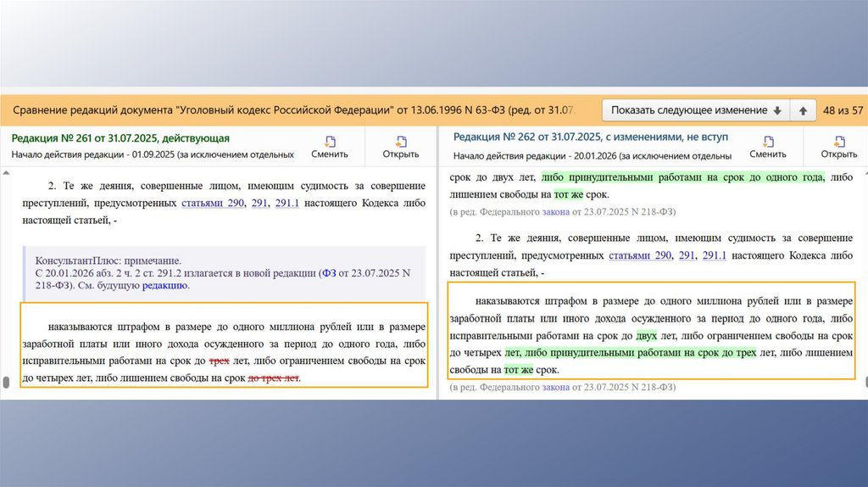The width and height of the screenshot is (868, 487).
Task: Click the 'Редакция № 261' heading
Action: click(120, 138)
